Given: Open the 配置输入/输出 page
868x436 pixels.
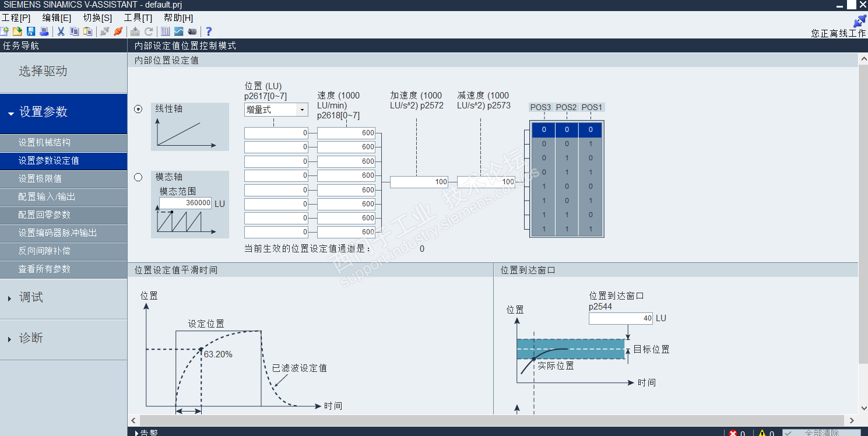Looking at the screenshot, I should [x=64, y=197].
